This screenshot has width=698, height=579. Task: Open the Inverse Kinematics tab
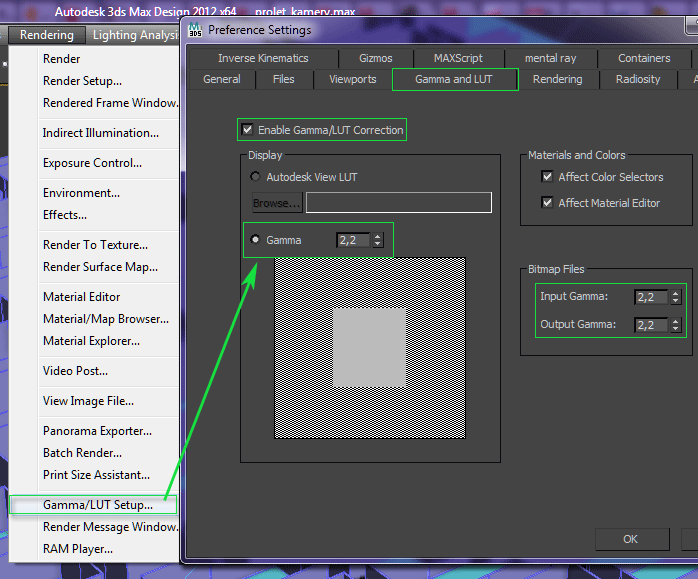coord(263,58)
